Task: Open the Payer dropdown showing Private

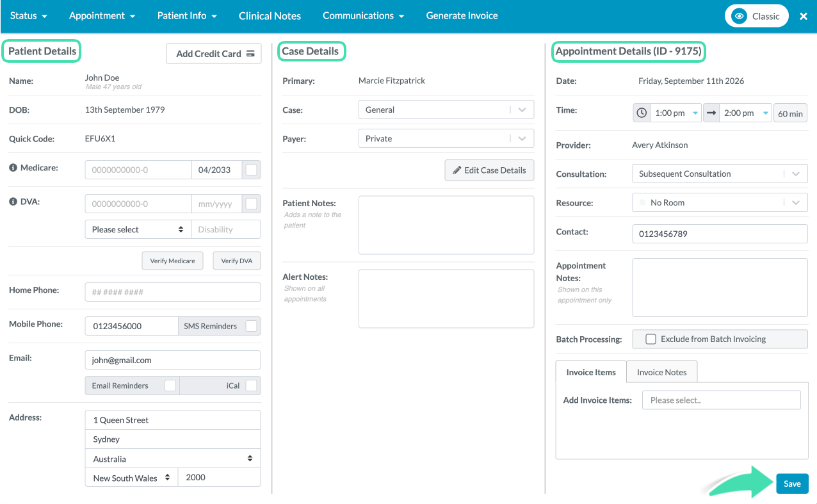Action: [x=446, y=138]
